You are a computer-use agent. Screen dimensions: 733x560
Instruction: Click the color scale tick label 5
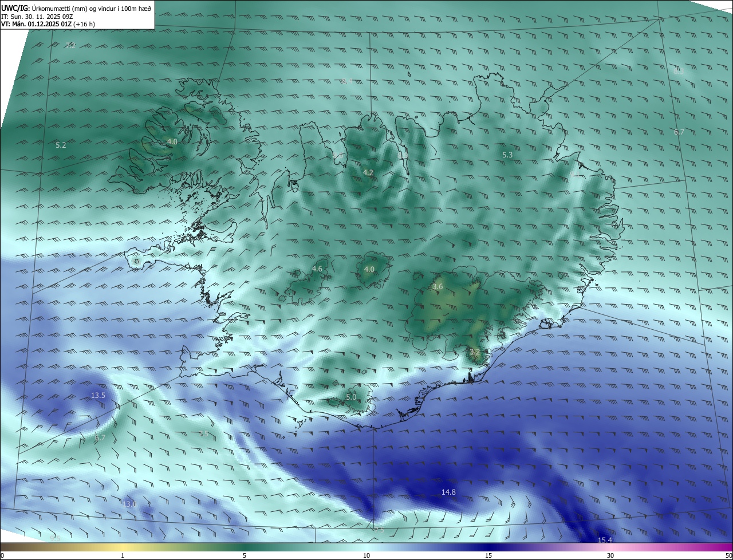[x=245, y=555]
